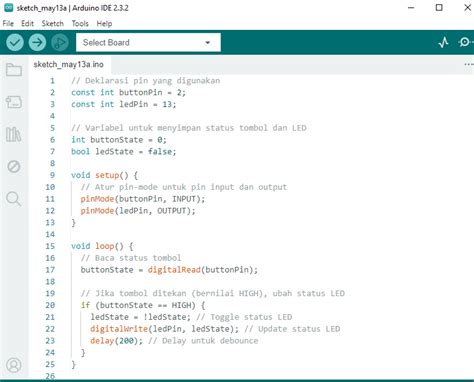474x382 pixels.
Task: Click the Verify checkmark button
Action: tap(15, 42)
